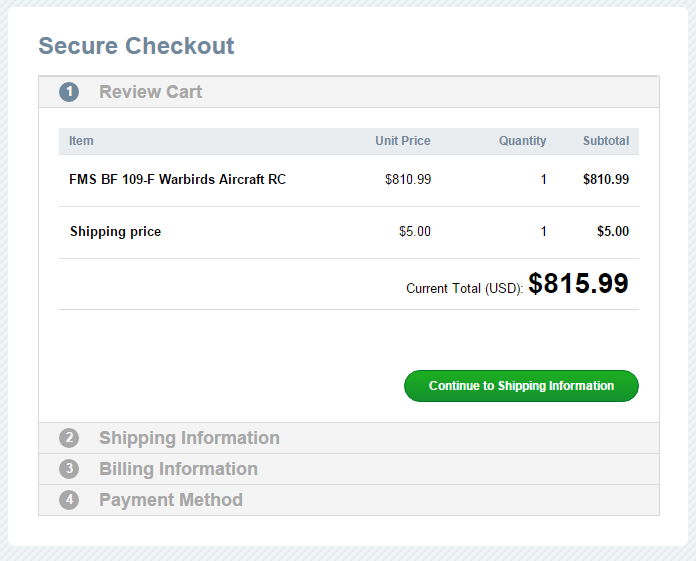
Task: Expand the Billing Information section
Action: (x=178, y=469)
